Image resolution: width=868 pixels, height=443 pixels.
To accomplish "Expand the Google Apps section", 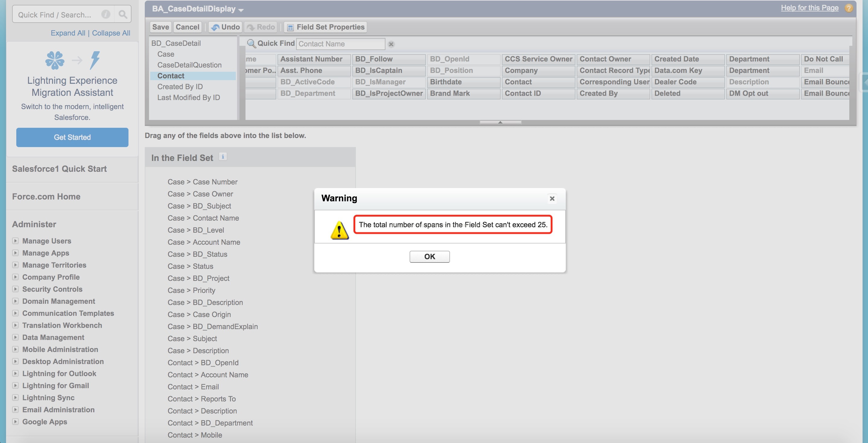I will pyautogui.click(x=15, y=422).
